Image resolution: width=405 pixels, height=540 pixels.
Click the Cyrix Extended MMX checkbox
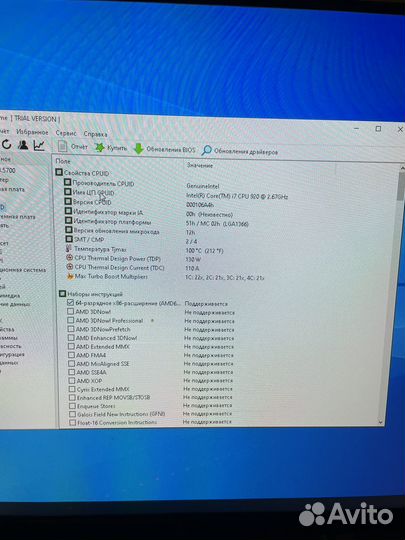(x=72, y=389)
